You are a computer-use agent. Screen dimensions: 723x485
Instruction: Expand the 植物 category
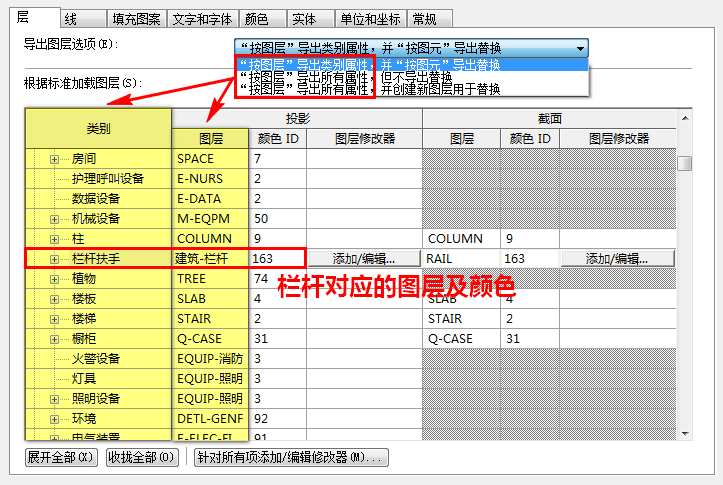coord(54,279)
